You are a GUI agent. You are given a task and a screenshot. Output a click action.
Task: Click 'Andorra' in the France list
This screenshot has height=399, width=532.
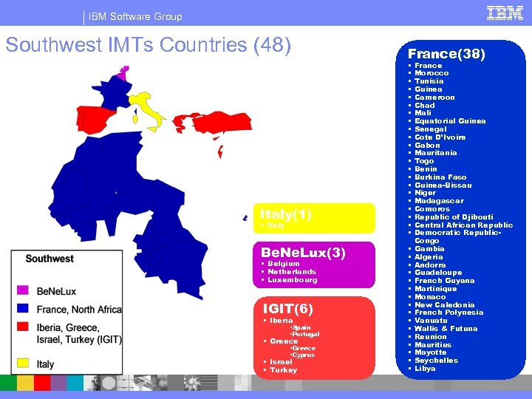430,265
